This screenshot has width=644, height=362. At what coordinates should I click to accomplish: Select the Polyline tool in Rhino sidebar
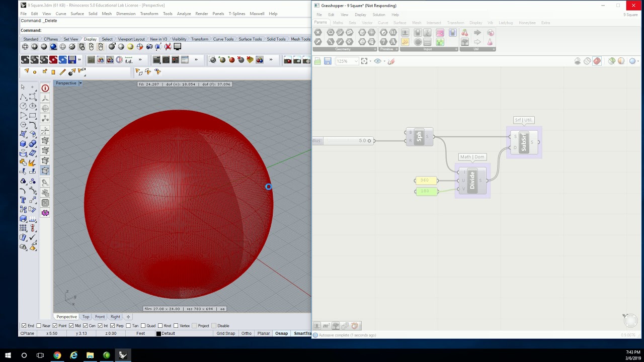[23, 97]
